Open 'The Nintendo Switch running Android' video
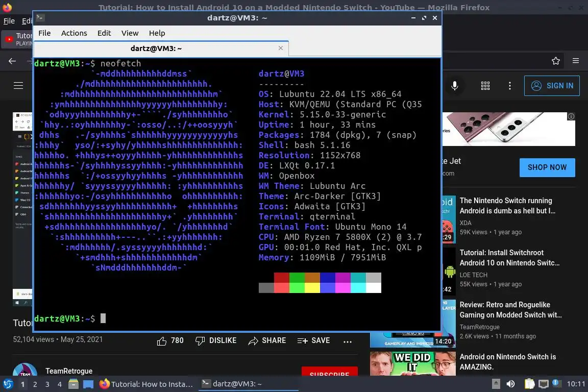588x392 pixels. pos(507,206)
